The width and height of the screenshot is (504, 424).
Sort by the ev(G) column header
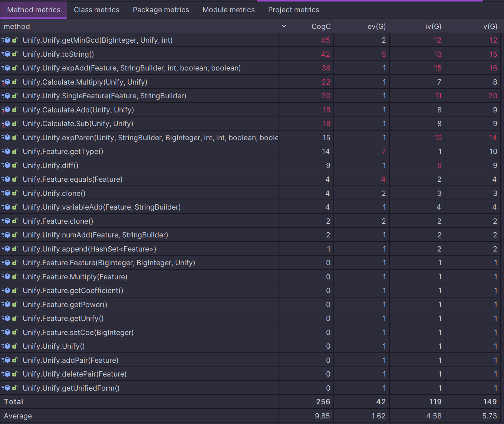click(x=377, y=27)
